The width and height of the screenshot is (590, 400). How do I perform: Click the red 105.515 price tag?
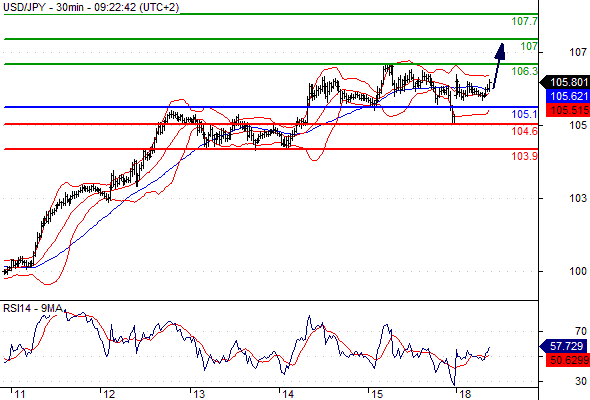click(x=567, y=110)
